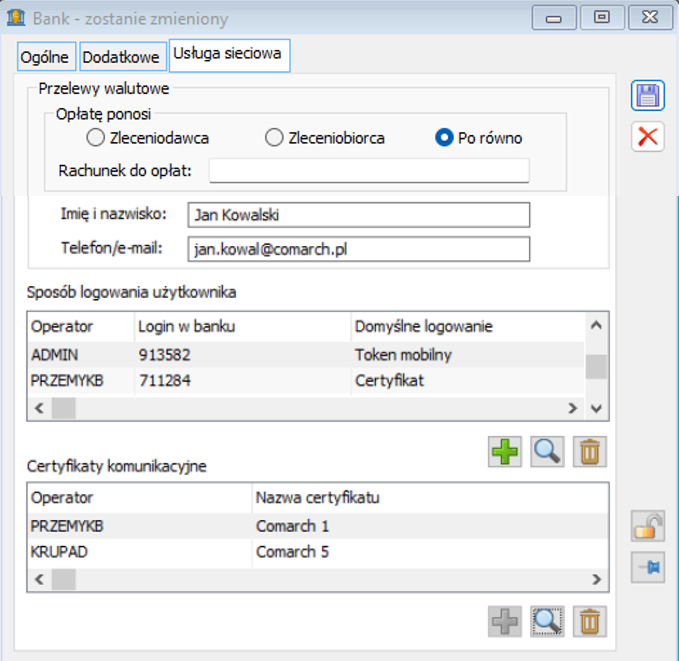Close the Bank window
679x661 pixels.
point(650,18)
